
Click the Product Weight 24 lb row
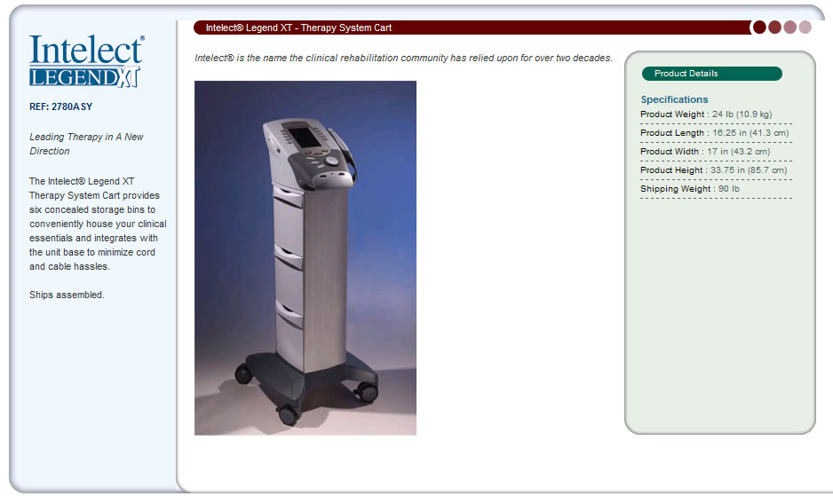click(x=716, y=114)
